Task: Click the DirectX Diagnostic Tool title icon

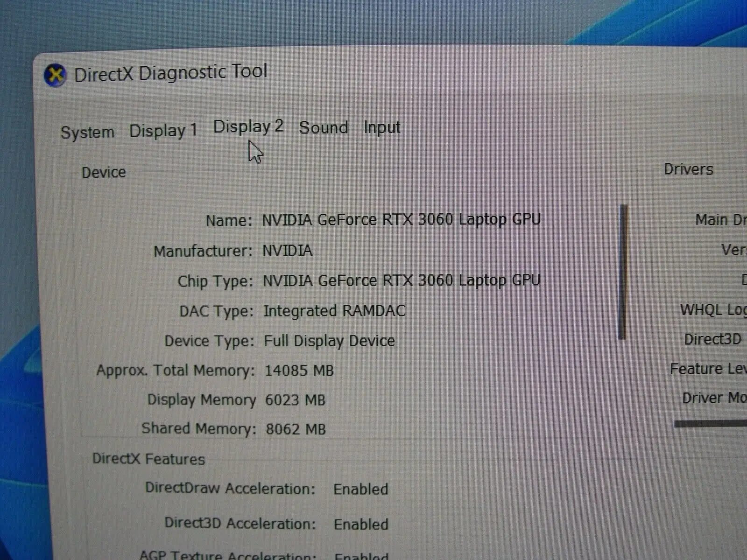Action: 55,75
